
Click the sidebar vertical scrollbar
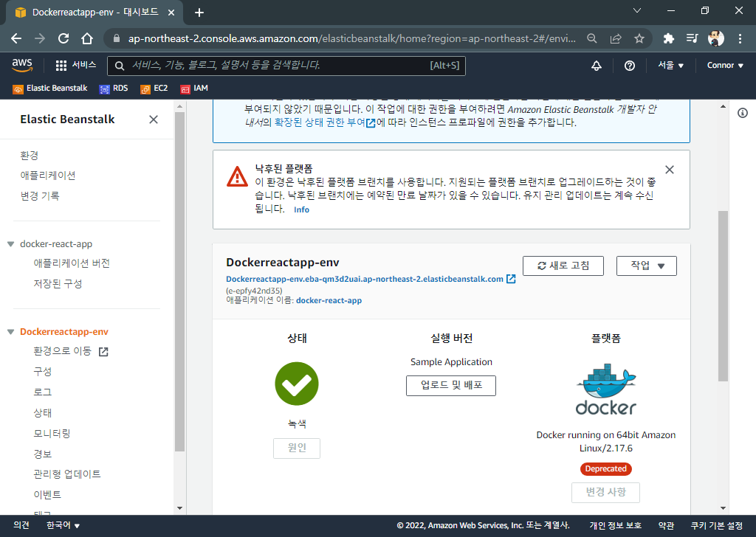pos(179,282)
